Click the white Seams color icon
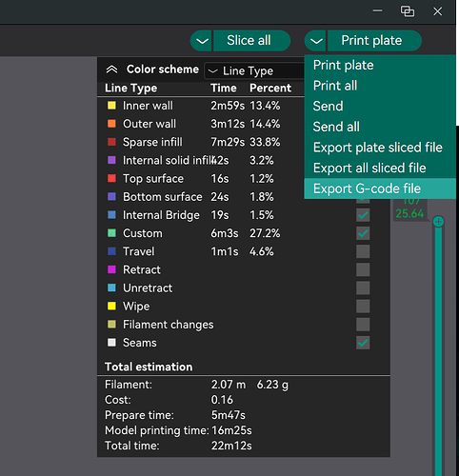459x476 pixels. pos(111,343)
